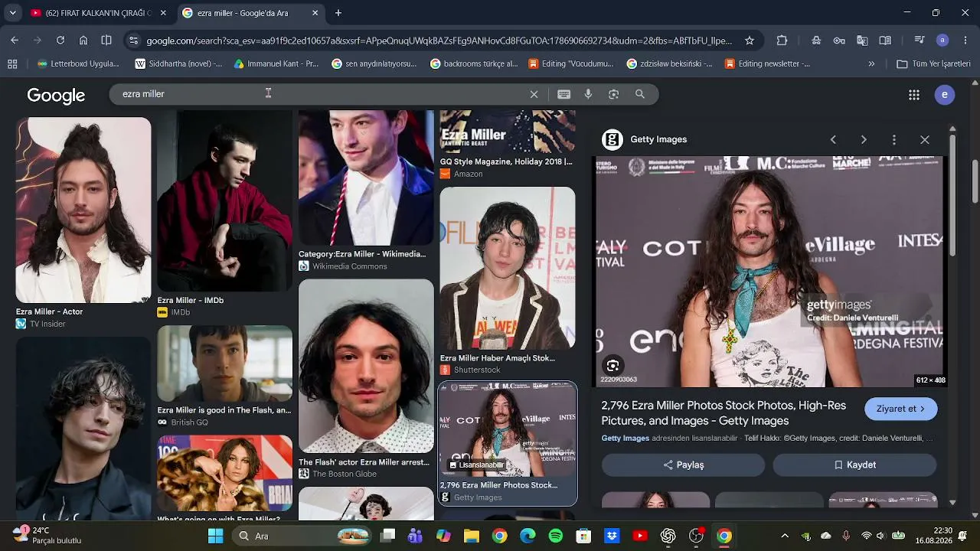The image size is (980, 551).
Task: Show next image in preview panel
Action: 864,140
